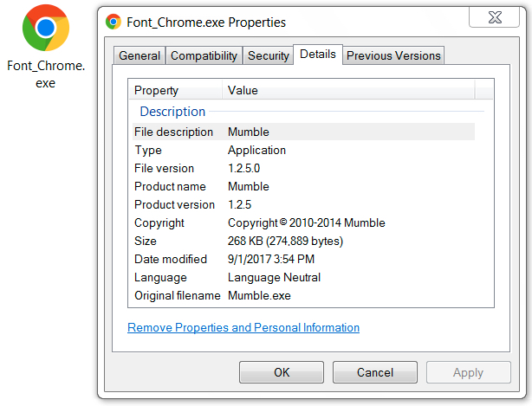Select the Date modified row label
532x406 pixels.
171,259
